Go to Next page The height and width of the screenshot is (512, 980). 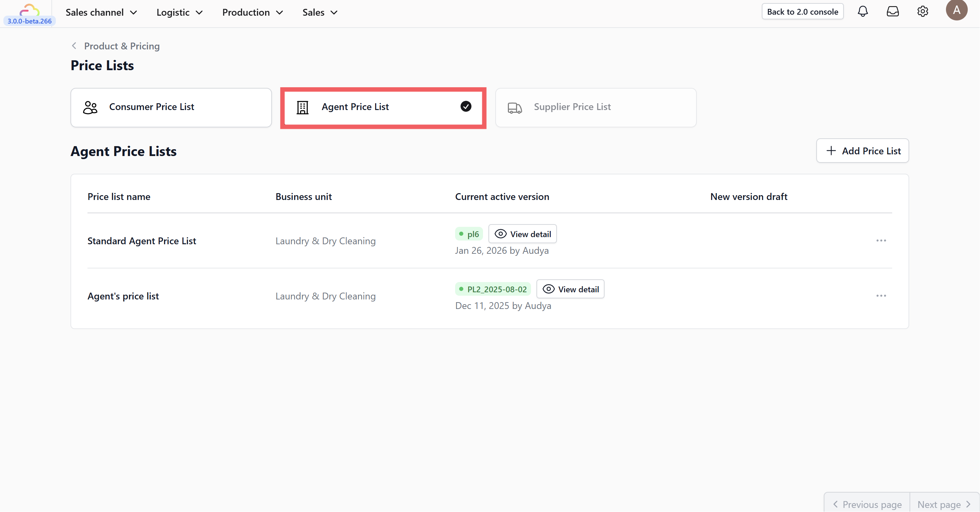pos(944,505)
